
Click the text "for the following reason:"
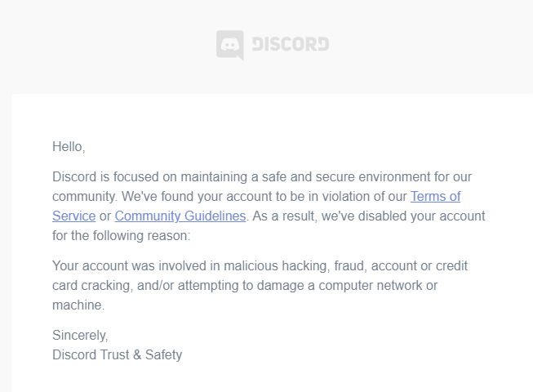[122, 235]
